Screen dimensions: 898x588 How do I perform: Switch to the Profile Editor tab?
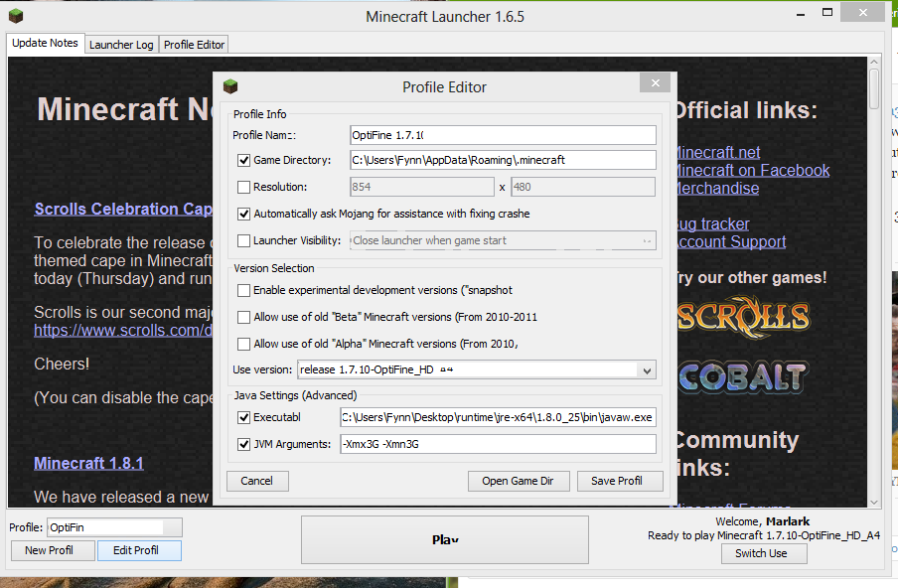194,45
